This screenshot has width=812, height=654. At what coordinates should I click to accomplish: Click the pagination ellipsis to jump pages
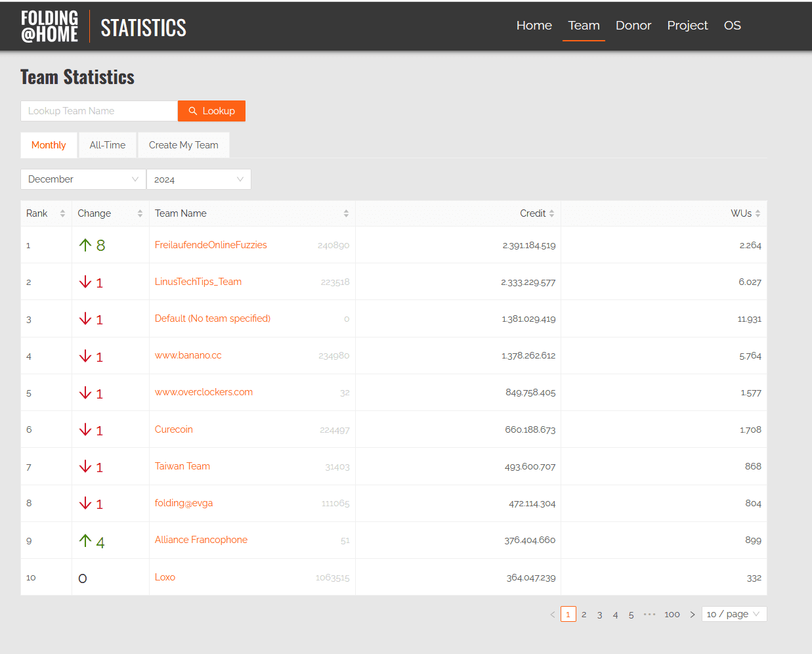tap(649, 615)
